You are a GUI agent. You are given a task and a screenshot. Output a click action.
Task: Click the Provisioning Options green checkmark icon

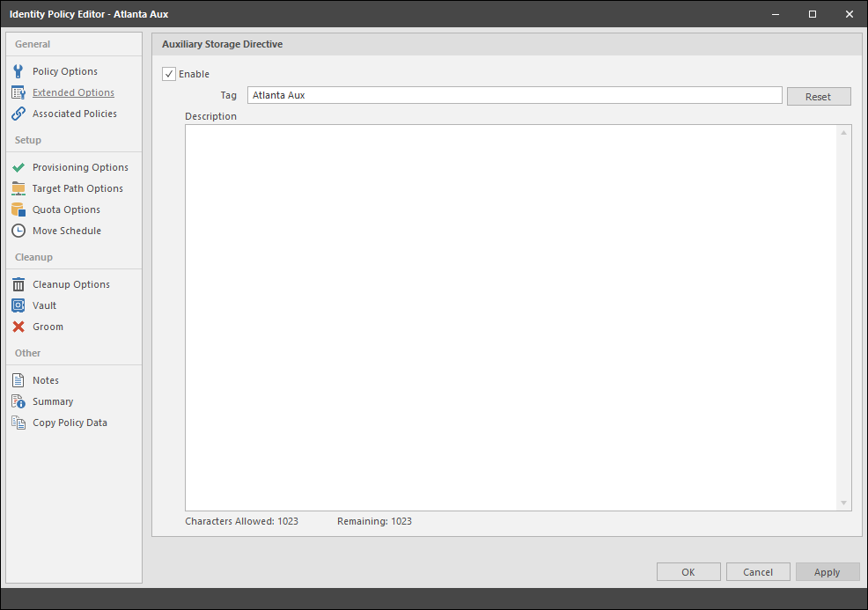click(x=18, y=167)
